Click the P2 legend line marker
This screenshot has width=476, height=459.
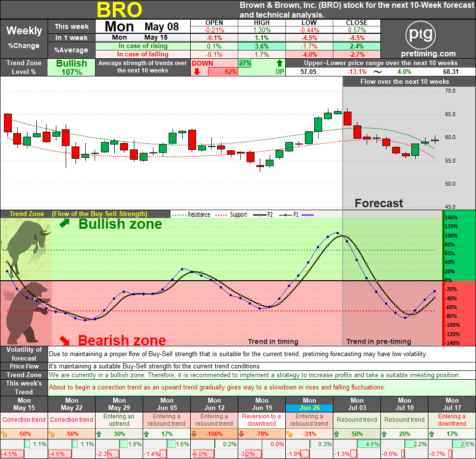(x=260, y=215)
